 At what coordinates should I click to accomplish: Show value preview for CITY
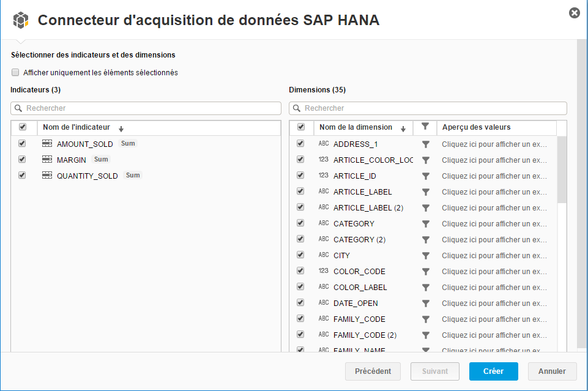point(494,256)
